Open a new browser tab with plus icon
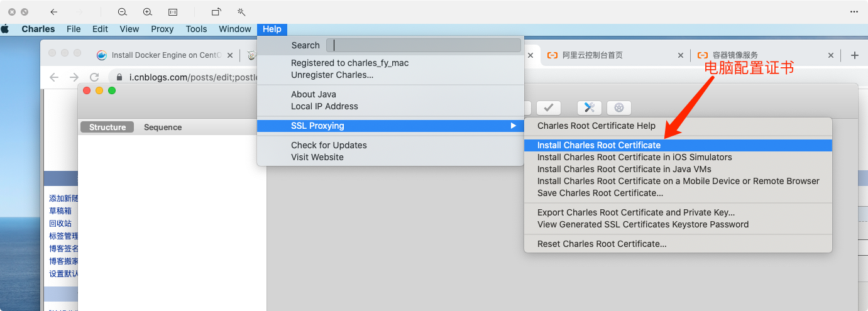This screenshot has height=311, width=868. coord(854,55)
